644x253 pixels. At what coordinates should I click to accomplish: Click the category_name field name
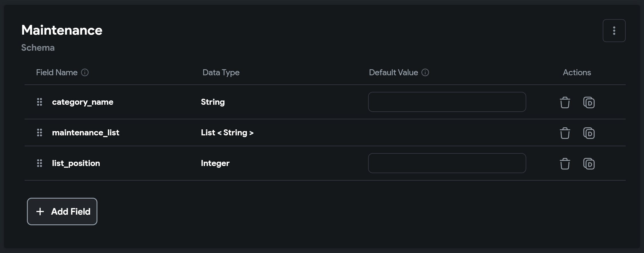click(83, 102)
